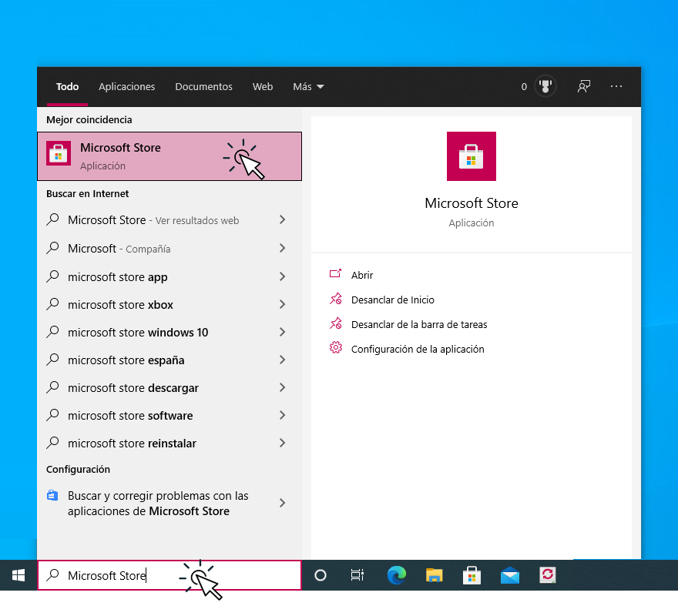The height and width of the screenshot is (616, 678).
Task: Open the feedback icon in search header
Action: (584, 86)
